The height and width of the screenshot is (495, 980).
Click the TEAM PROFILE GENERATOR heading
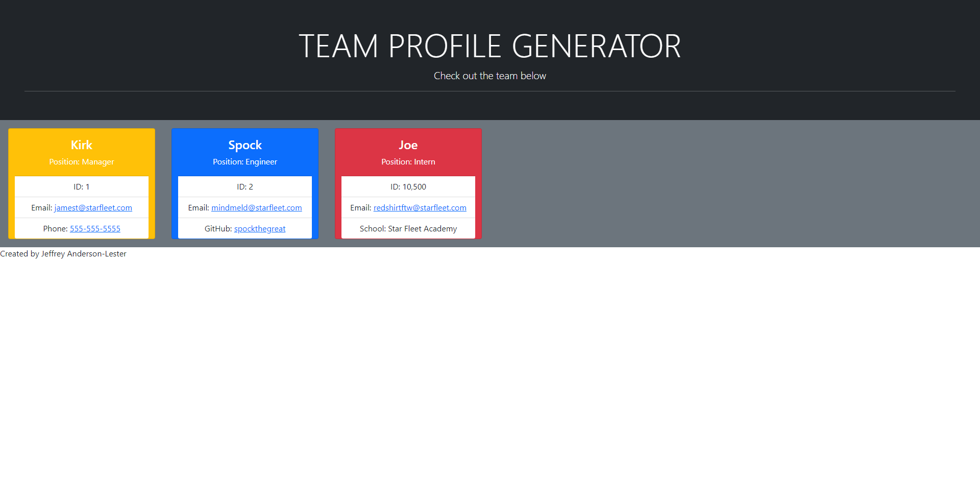pyautogui.click(x=489, y=46)
